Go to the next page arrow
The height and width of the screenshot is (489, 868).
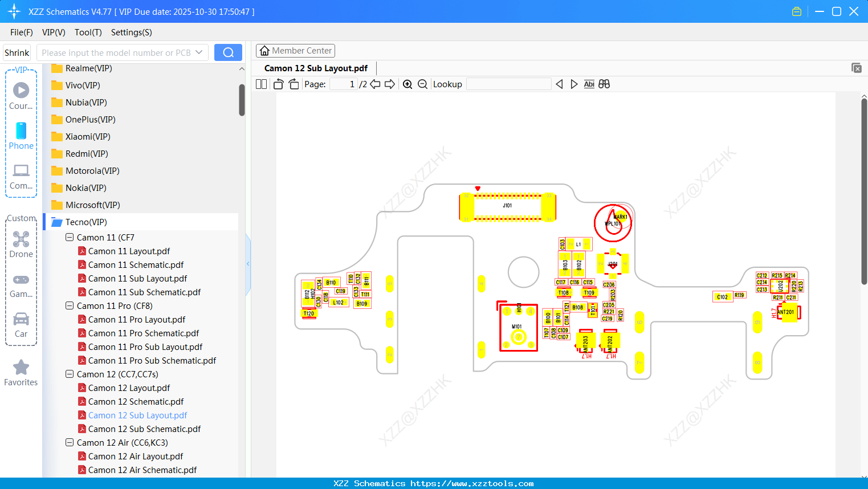click(390, 84)
